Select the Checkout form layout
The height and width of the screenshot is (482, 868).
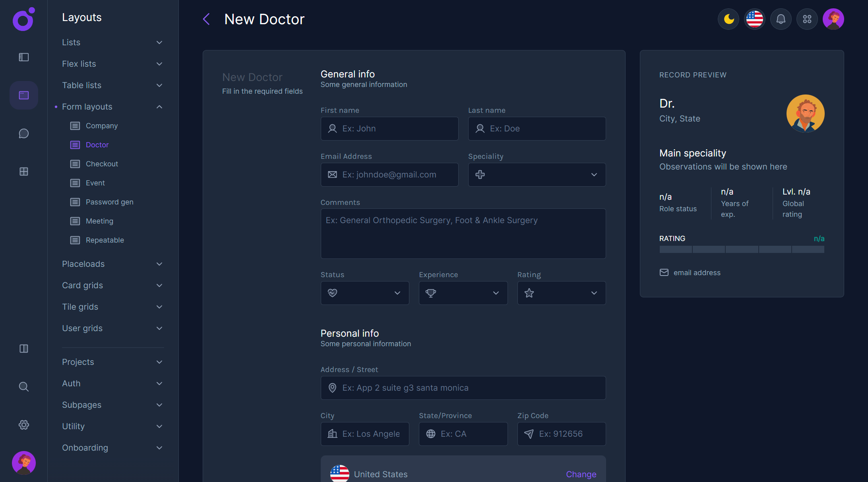[x=102, y=164]
